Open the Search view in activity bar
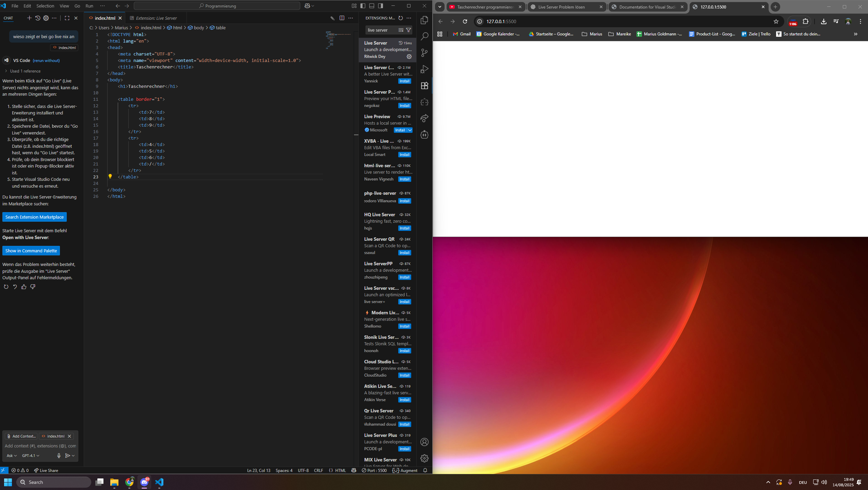Image resolution: width=868 pixels, height=490 pixels. (424, 36)
